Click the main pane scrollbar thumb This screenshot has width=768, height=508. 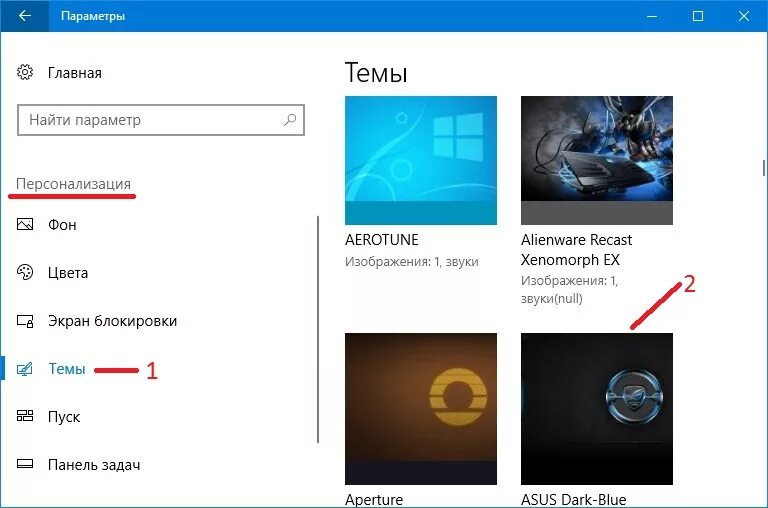(x=764, y=168)
